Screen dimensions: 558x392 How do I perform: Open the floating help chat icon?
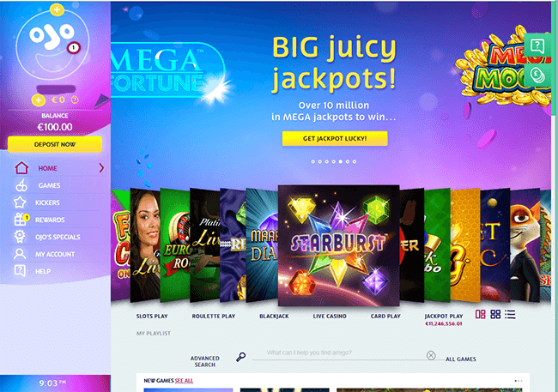(537, 46)
